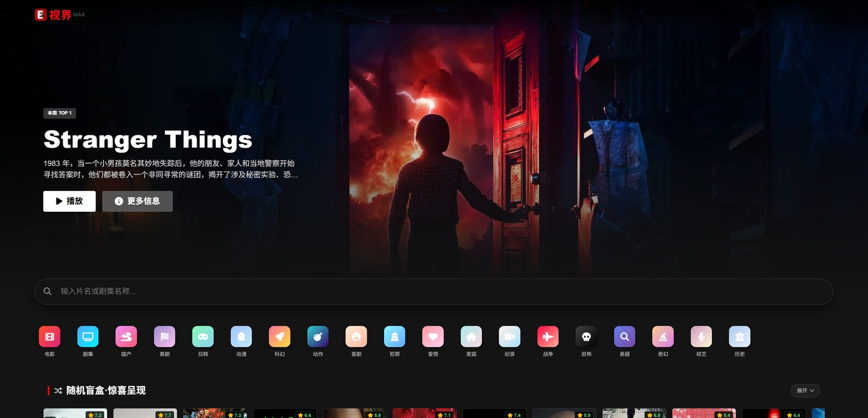Select the 爱情 heart category icon
Image resolution: width=868 pixels, height=418 pixels.
pyautogui.click(x=433, y=337)
